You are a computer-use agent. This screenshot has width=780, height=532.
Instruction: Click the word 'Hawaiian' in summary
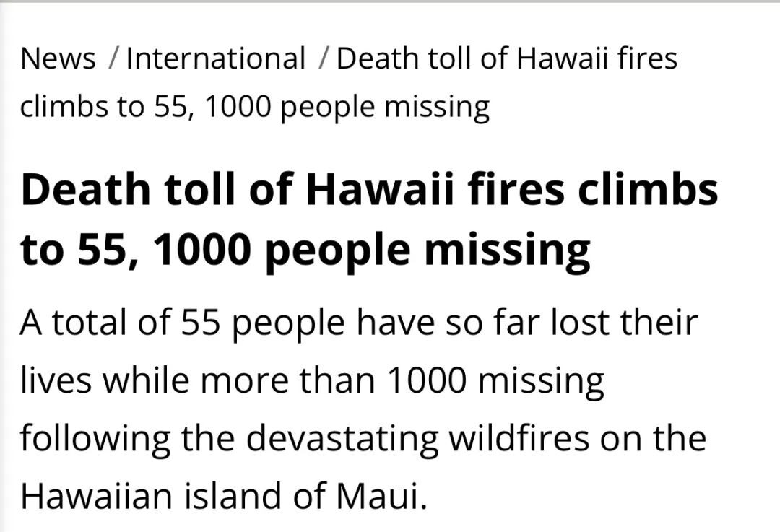click(97, 496)
